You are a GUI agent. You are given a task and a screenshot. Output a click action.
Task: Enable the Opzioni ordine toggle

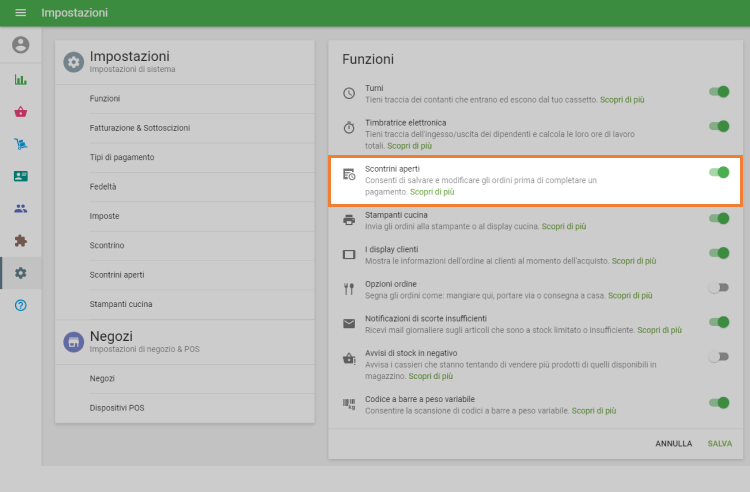pyautogui.click(x=718, y=287)
